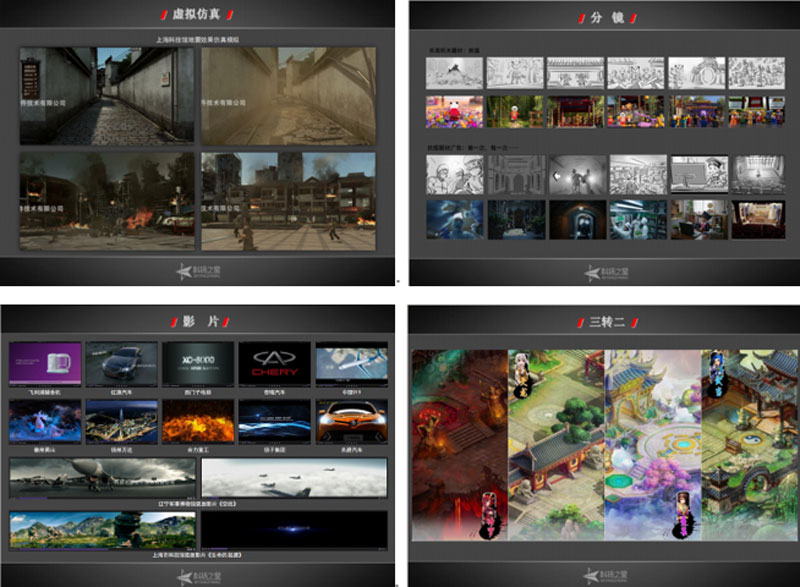800x587 pixels.
Task: Select the white airplane video thumbnail
Action: [351, 362]
